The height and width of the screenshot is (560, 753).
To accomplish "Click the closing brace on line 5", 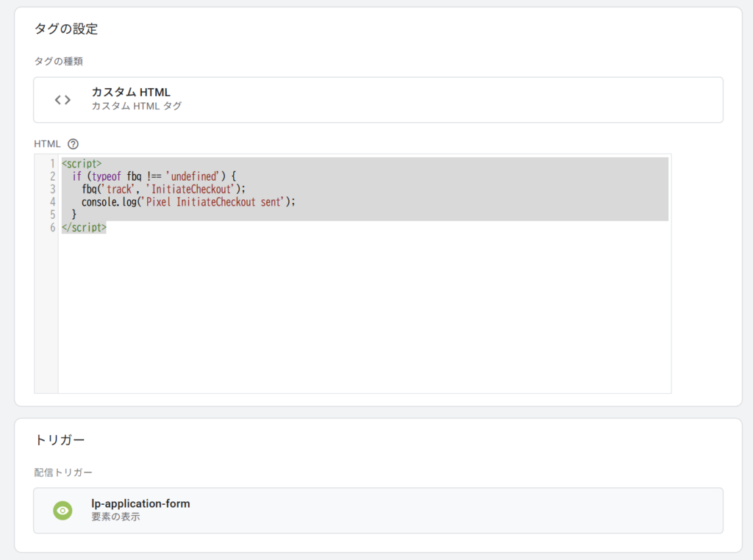I will (x=74, y=215).
